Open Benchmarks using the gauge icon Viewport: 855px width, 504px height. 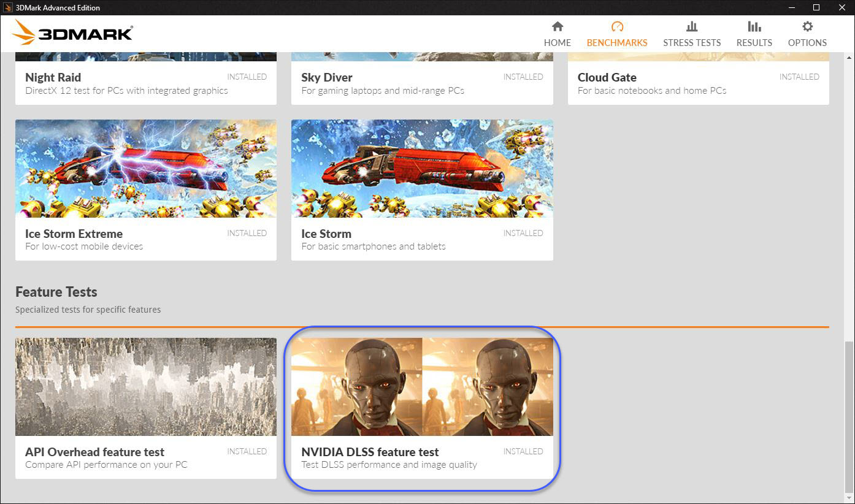pos(617,26)
